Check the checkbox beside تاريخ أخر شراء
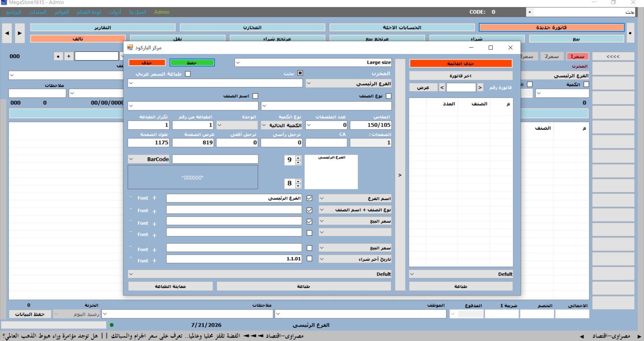This screenshot has width=644, height=341. click(x=309, y=259)
